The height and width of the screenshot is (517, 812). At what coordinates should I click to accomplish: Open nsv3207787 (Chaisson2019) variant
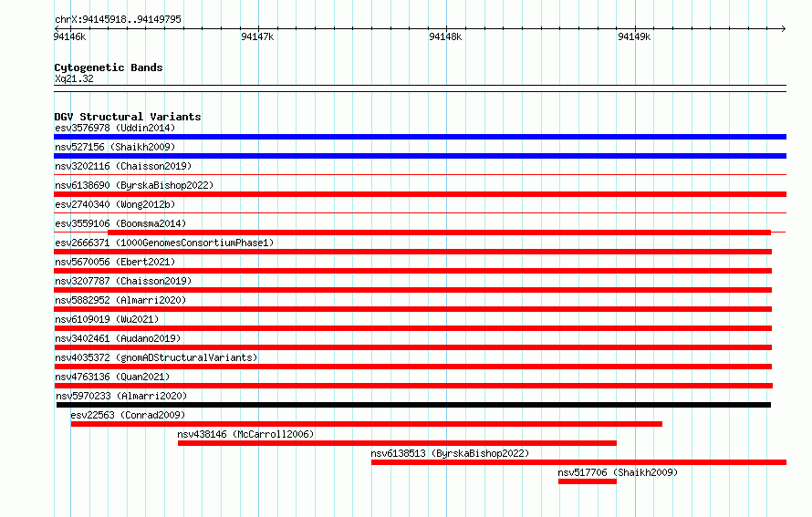[123, 281]
